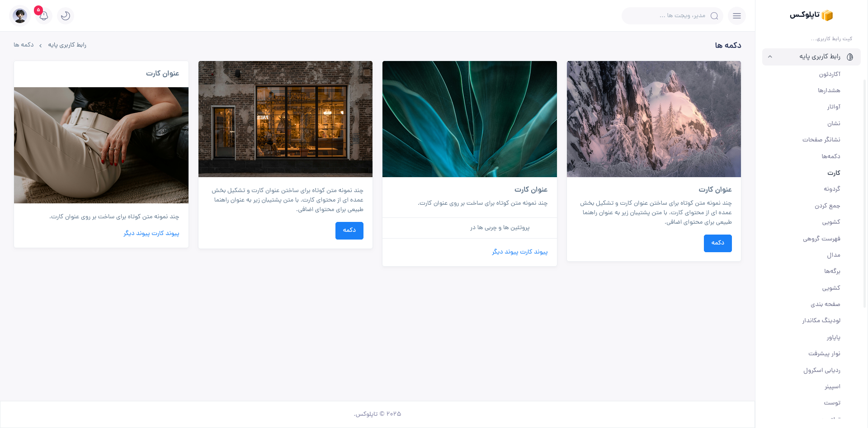Open لودینگ مکاندار in the sidebar
The image size is (868, 428).
coord(821,320)
